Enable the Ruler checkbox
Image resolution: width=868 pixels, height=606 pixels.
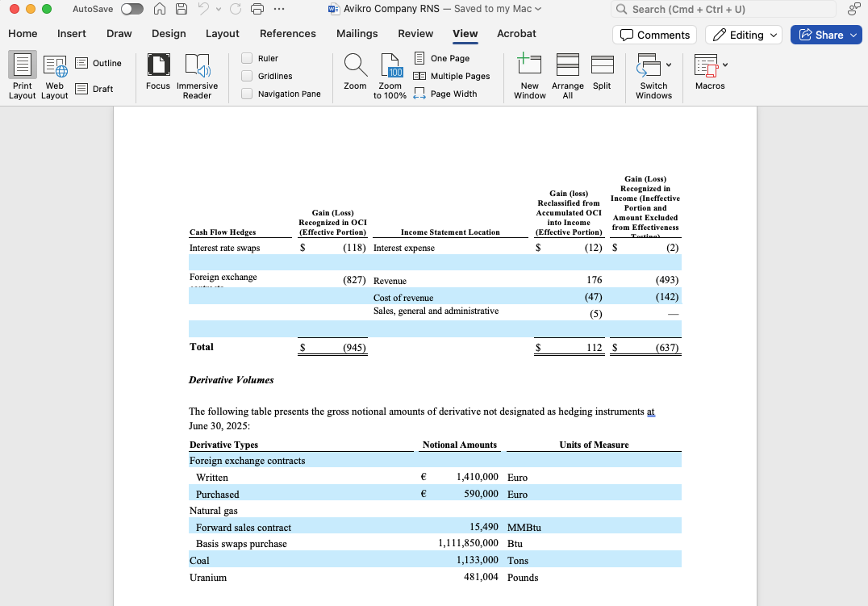click(247, 58)
